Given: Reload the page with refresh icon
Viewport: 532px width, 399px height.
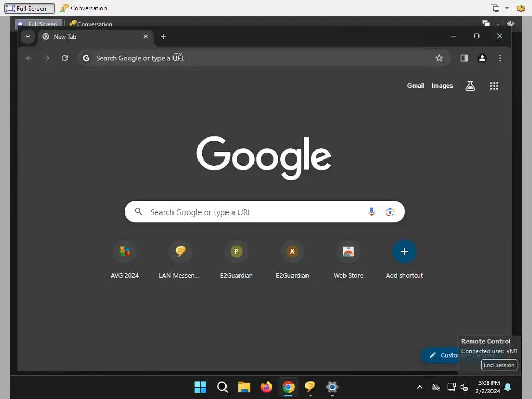Looking at the screenshot, I should pyautogui.click(x=65, y=58).
